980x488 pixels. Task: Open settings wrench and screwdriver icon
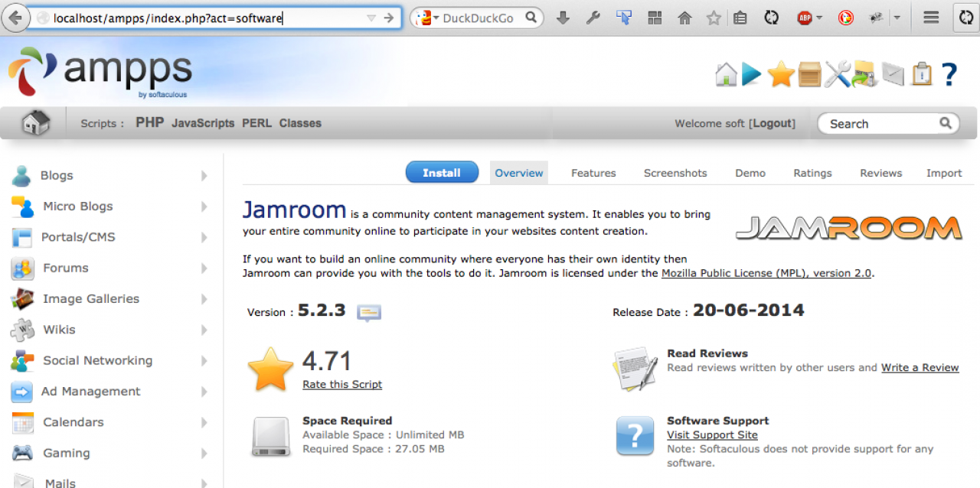click(x=838, y=74)
